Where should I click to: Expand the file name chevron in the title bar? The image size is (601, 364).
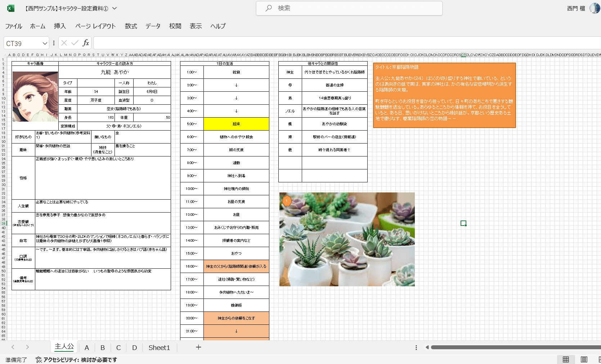[x=115, y=8]
